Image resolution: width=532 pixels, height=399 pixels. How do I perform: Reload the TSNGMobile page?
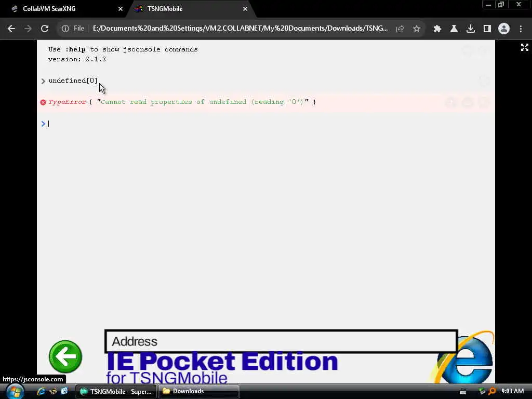(x=45, y=29)
